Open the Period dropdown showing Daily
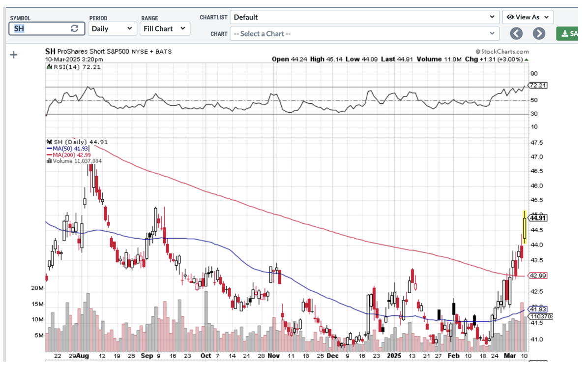Viewport: 588px width, 369px height. click(112, 29)
